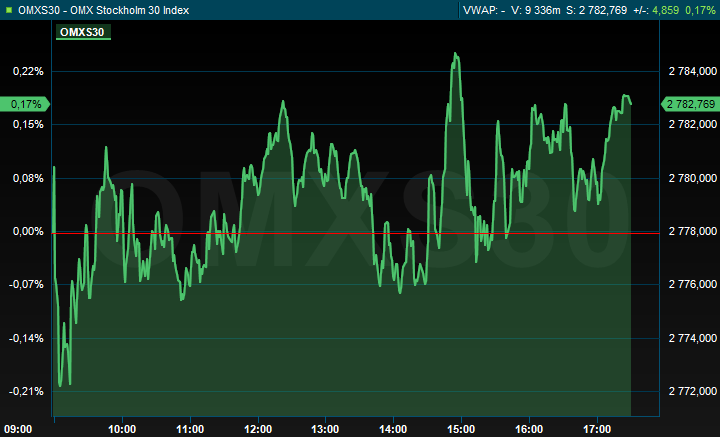Click the 0,17% percent change in the header
The height and width of the screenshot is (437, 720).
tap(701, 10)
